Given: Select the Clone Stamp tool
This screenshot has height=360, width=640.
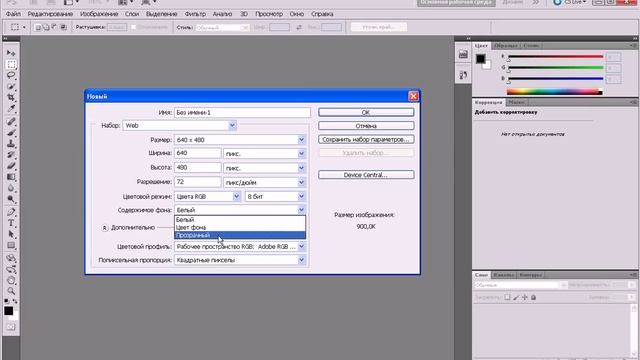Looking at the screenshot, I should click(x=11, y=144).
